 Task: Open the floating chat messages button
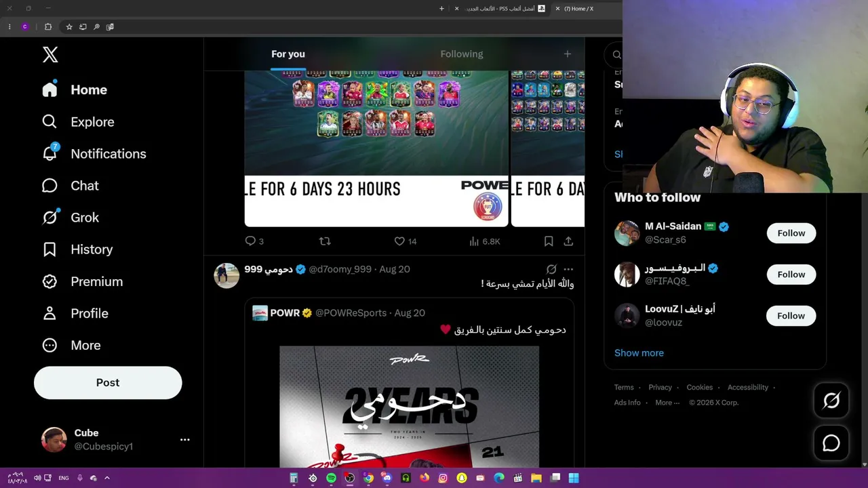[831, 443]
